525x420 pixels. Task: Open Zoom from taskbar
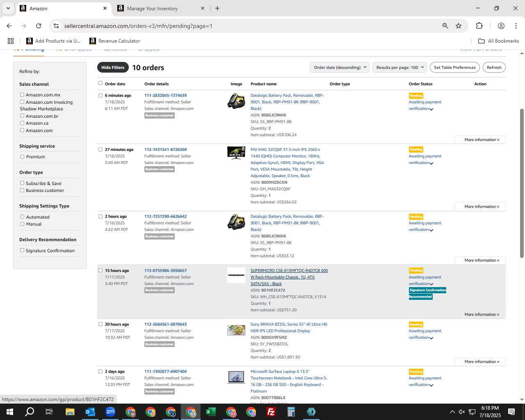[110, 412]
